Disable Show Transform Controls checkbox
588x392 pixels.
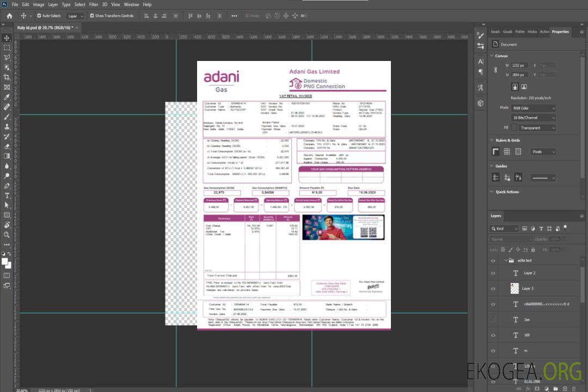(91, 16)
